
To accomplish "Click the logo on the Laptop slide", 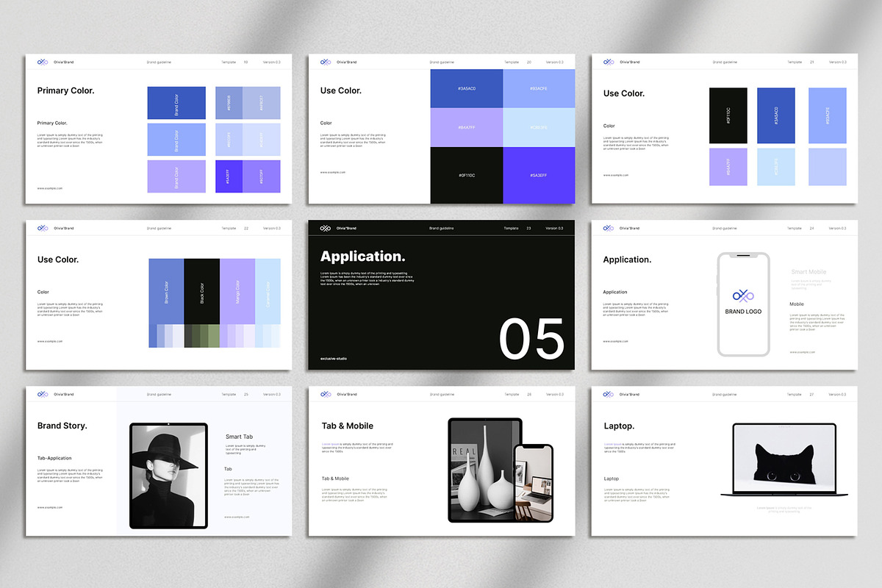I will [609, 395].
